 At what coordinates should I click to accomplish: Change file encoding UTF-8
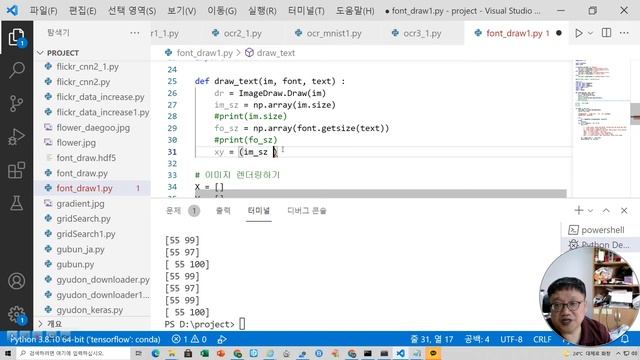[511, 339]
